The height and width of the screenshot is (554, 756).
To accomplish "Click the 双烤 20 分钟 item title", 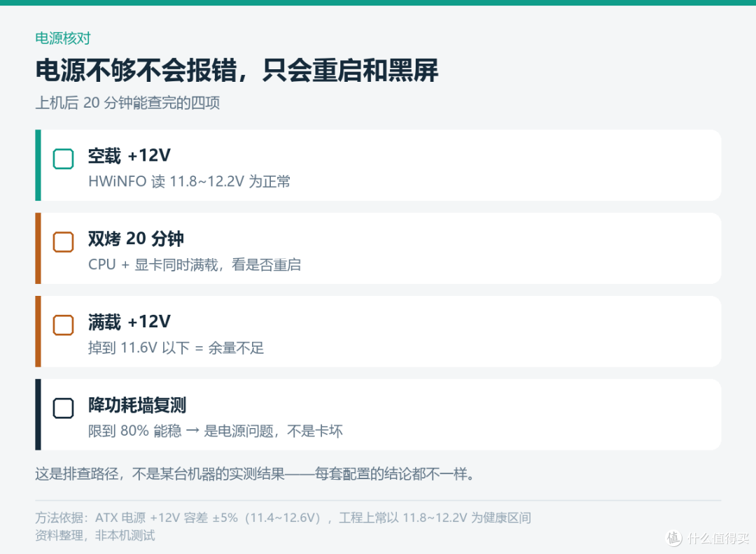I will [136, 239].
